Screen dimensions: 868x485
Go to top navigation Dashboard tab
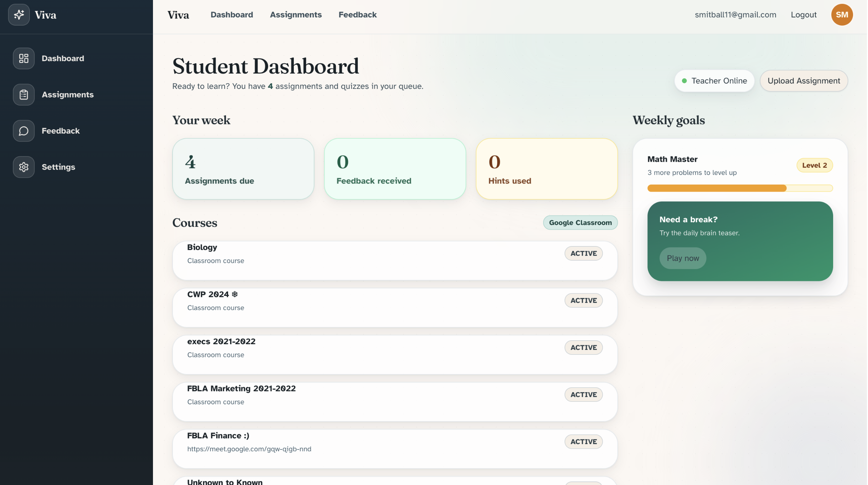[232, 15]
